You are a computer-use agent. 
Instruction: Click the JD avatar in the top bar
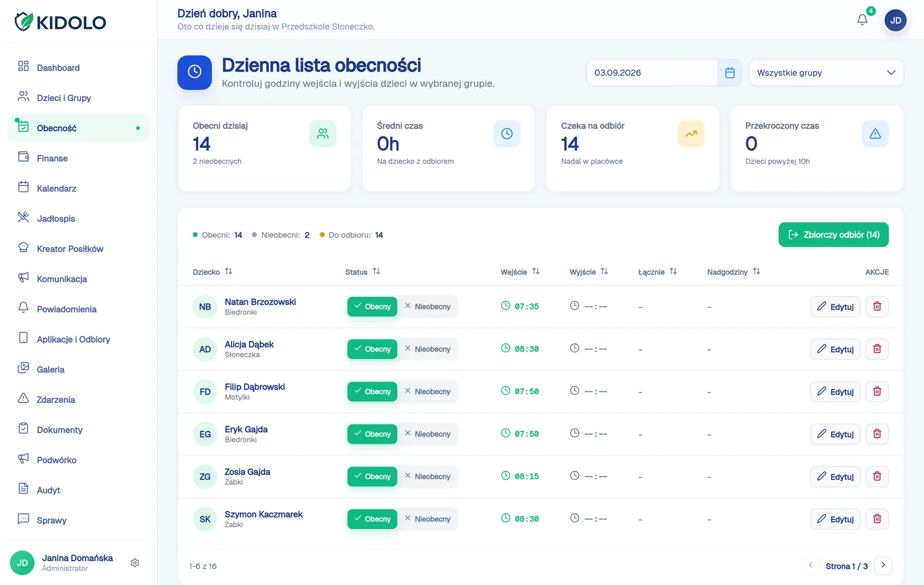(x=895, y=20)
